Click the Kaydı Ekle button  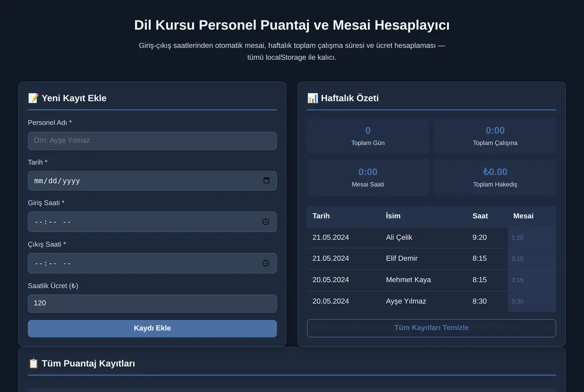(152, 328)
